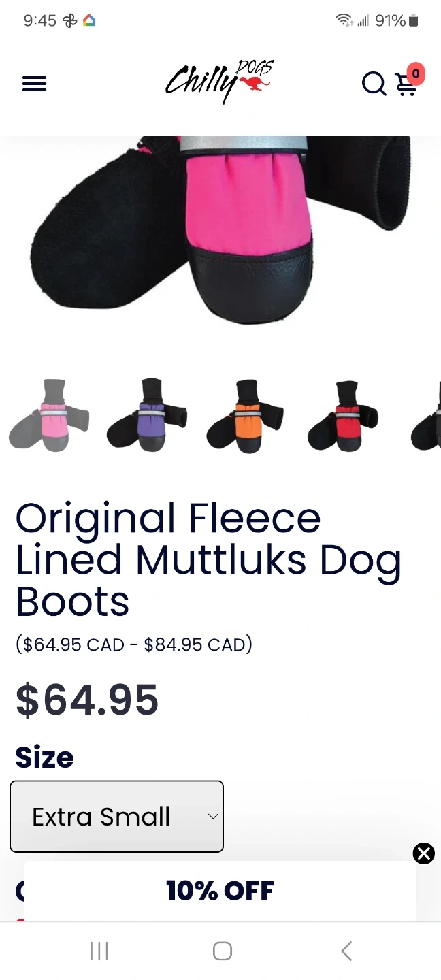Select the pink boots thumbnail

(x=49, y=415)
